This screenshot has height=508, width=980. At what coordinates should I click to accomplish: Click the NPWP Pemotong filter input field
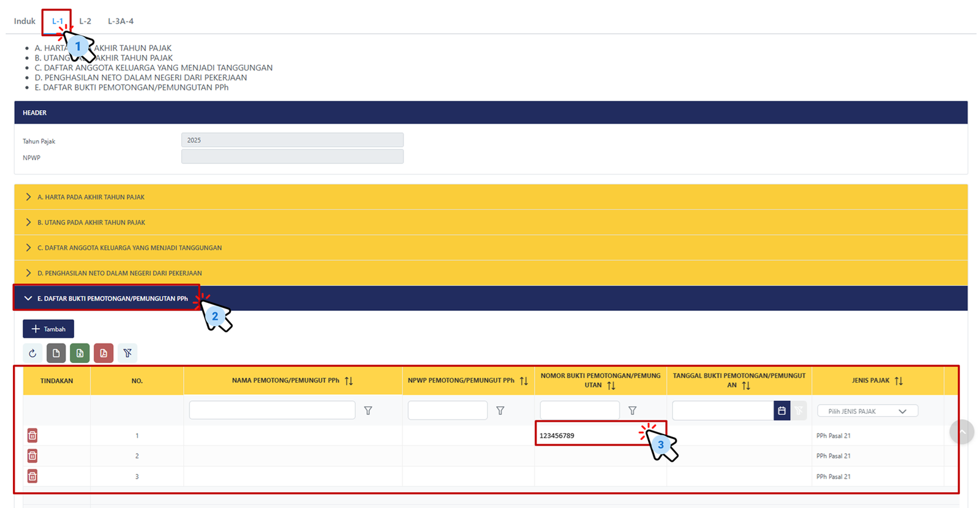(x=447, y=411)
